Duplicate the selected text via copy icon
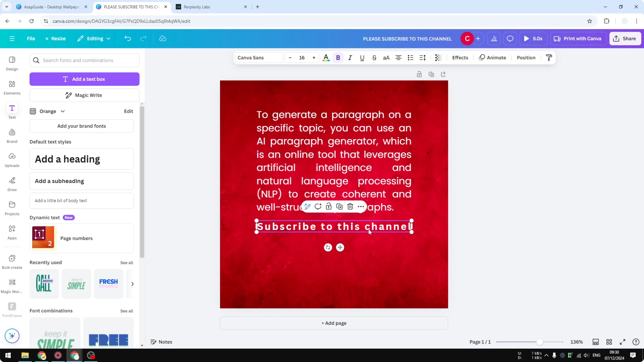 click(339, 206)
